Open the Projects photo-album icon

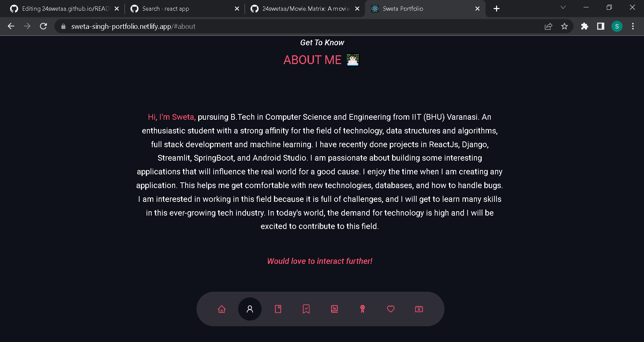[334, 309]
